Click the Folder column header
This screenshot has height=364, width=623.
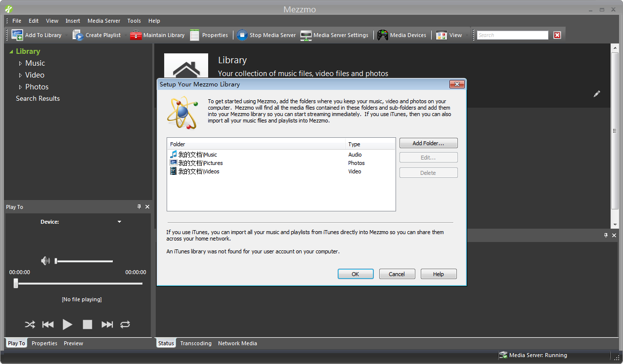(x=256, y=144)
